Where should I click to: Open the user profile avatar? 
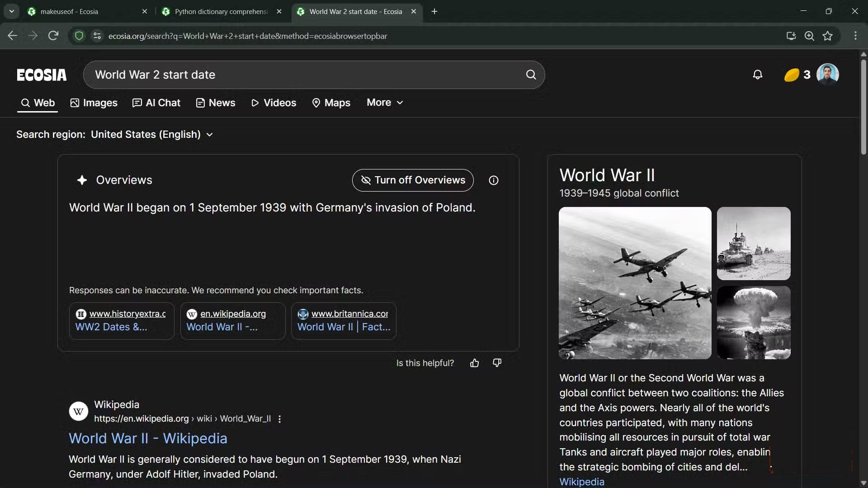(827, 74)
